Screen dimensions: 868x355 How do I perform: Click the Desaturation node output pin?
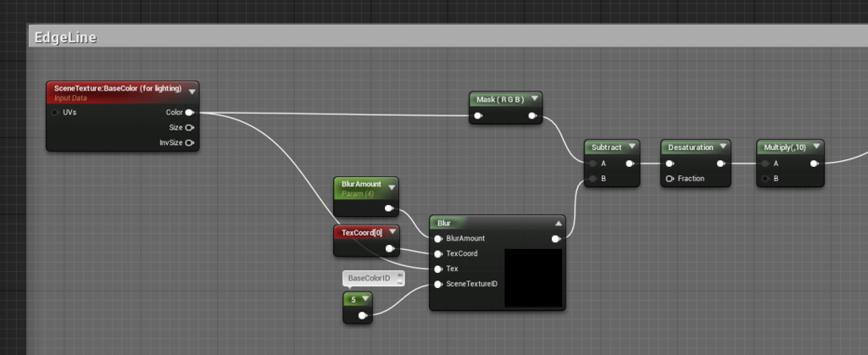pyautogui.click(x=721, y=164)
